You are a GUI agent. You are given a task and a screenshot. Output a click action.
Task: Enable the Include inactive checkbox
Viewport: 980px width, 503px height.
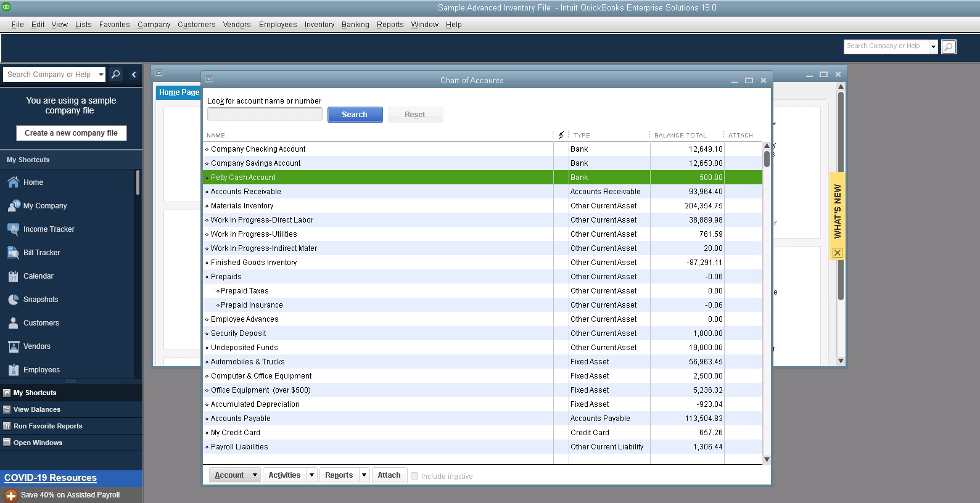(x=415, y=476)
